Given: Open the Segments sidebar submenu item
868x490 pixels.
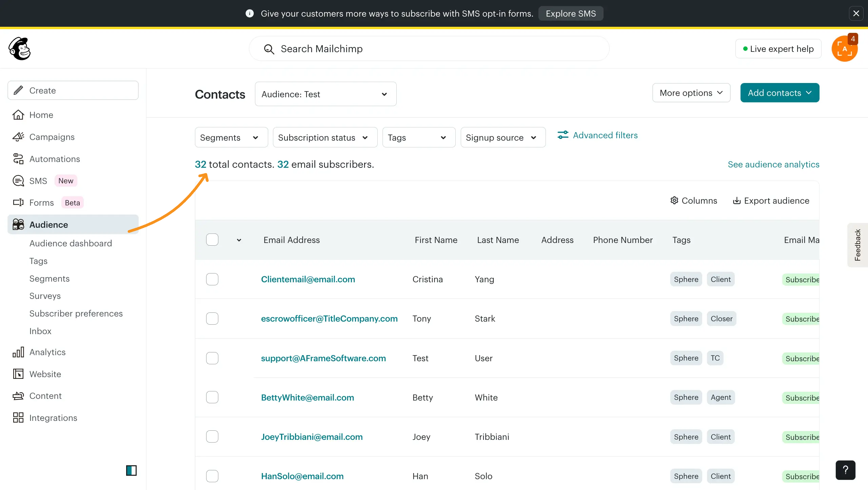Looking at the screenshot, I should coord(50,279).
